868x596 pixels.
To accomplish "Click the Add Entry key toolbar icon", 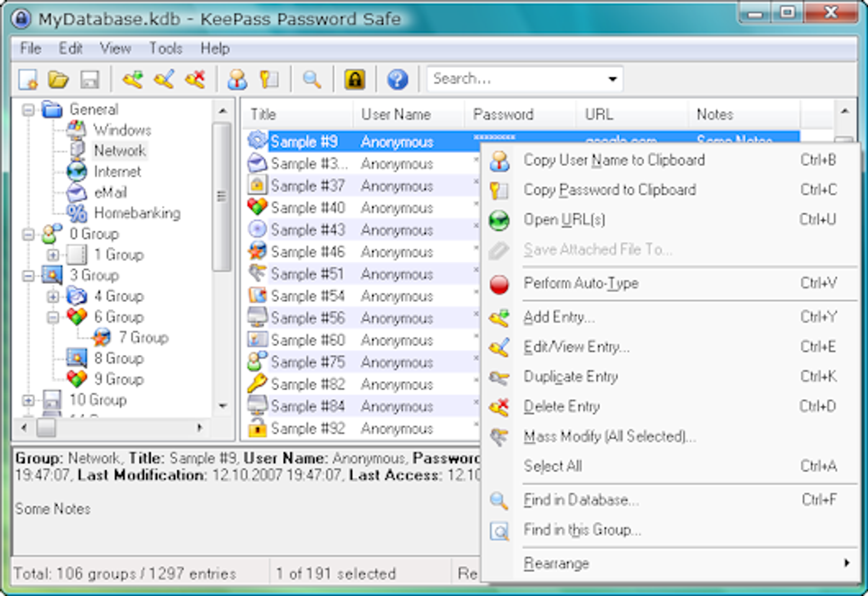I will pyautogui.click(x=132, y=79).
